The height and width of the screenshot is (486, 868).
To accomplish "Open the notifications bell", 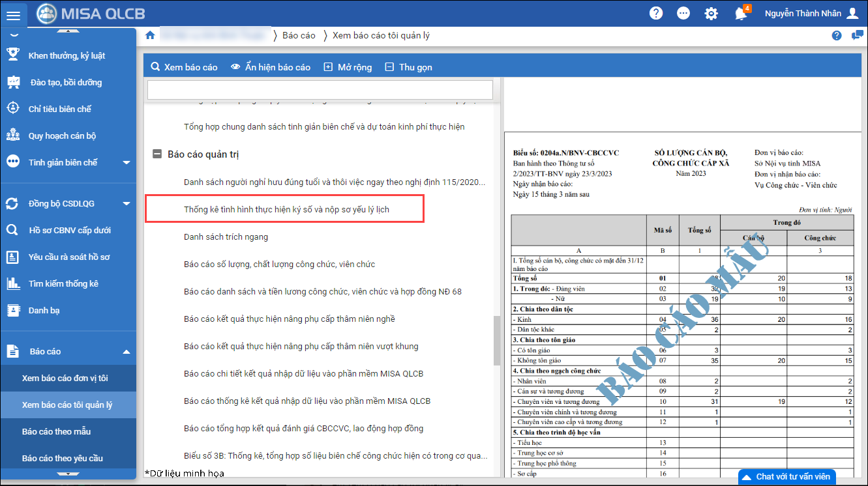I will tap(740, 14).
